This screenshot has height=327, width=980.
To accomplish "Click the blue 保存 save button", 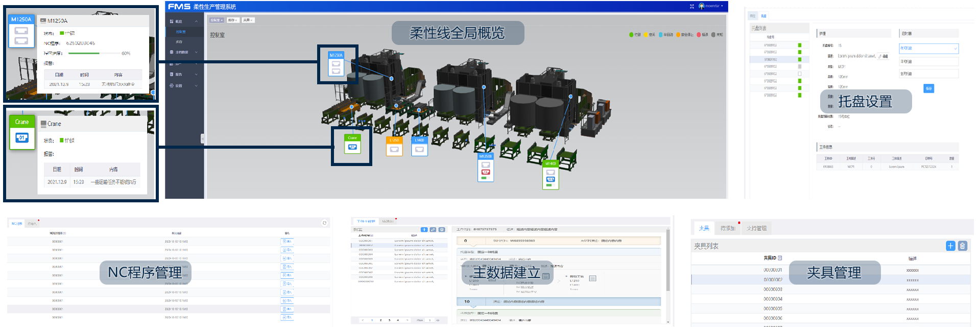I will click(x=928, y=88).
